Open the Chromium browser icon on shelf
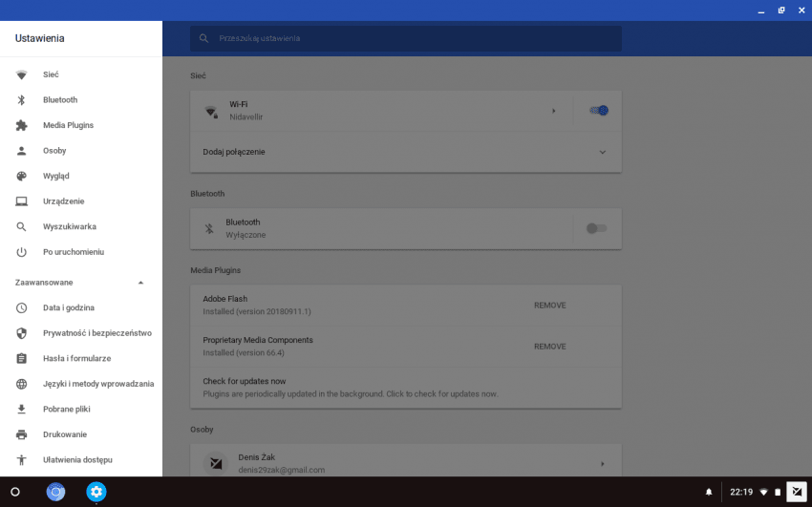This screenshot has height=507, width=812. tap(56, 492)
